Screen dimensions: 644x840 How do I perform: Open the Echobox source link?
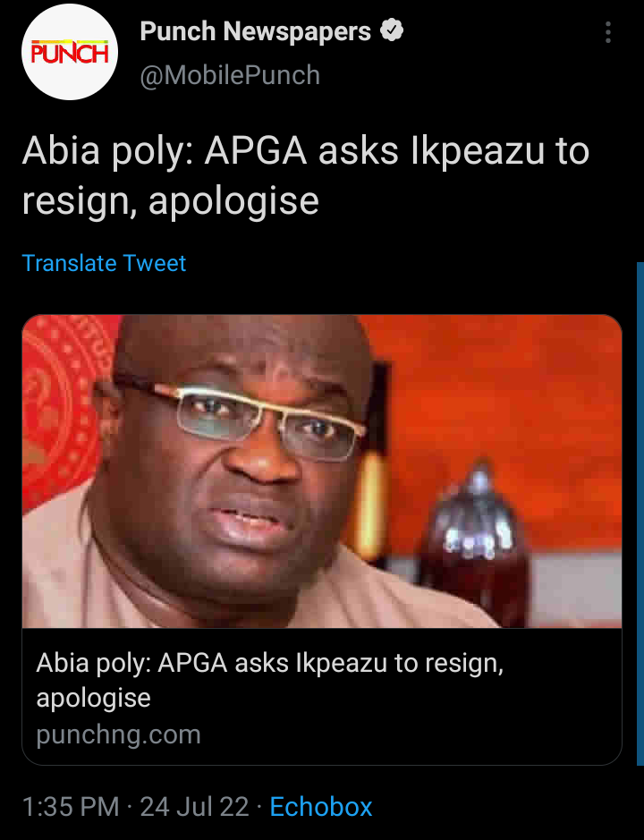(x=320, y=806)
